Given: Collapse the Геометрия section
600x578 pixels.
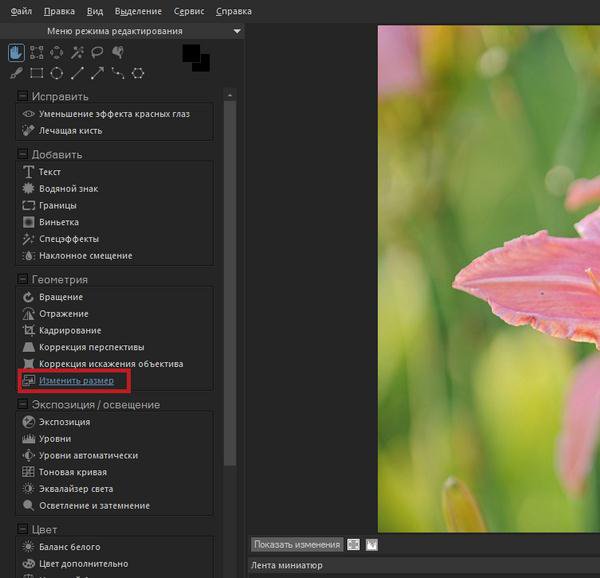Looking at the screenshot, I should click(x=22, y=280).
